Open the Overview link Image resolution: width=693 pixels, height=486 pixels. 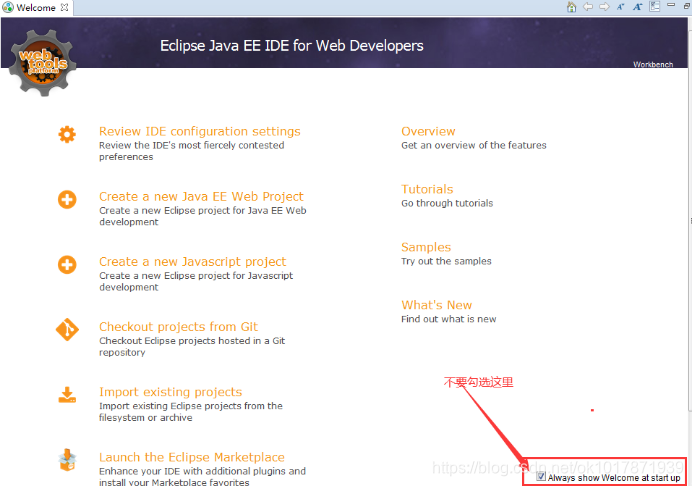pyautogui.click(x=428, y=131)
